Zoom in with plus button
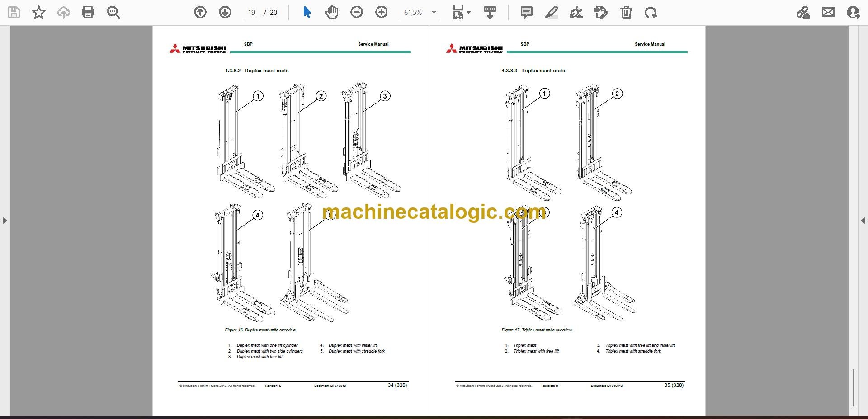Viewport: 868px width, 419px height. pos(382,12)
